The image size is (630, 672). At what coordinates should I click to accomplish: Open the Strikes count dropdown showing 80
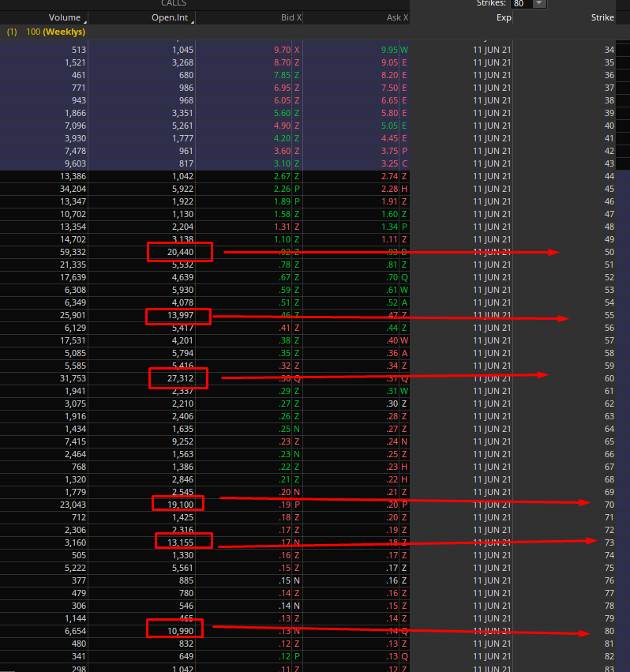point(528,3)
